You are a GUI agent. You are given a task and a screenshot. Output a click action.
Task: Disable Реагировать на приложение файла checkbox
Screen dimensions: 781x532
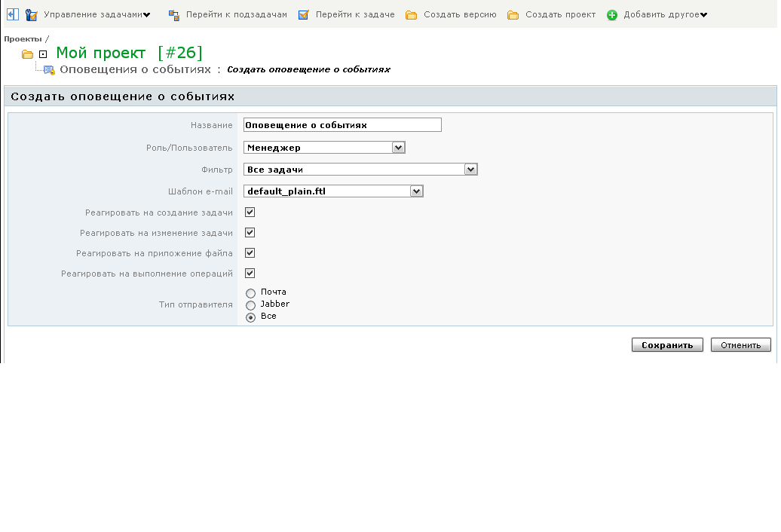pyautogui.click(x=250, y=253)
